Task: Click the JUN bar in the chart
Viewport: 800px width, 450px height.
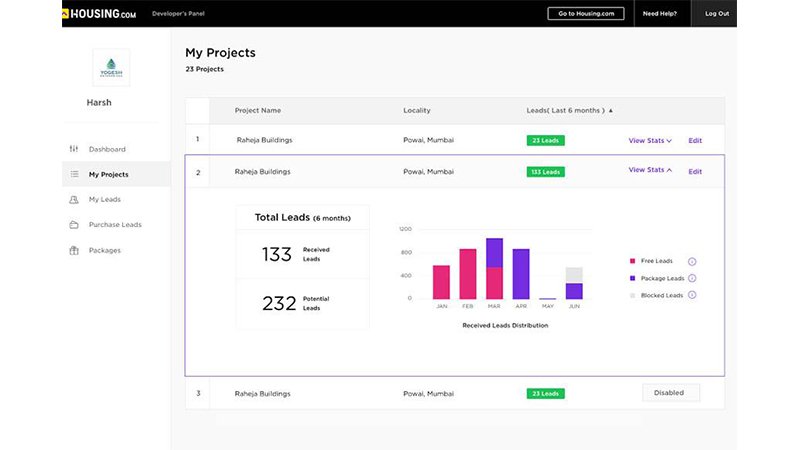Action: pyautogui.click(x=574, y=283)
